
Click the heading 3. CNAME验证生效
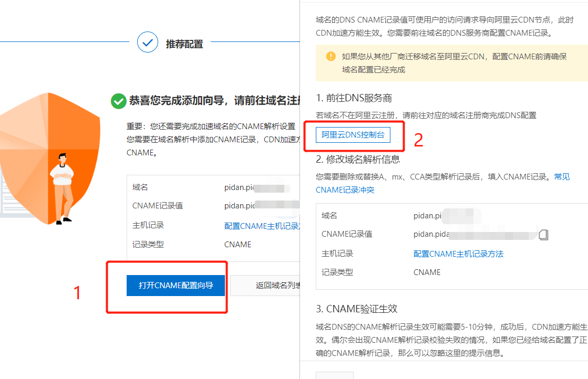[360, 309]
